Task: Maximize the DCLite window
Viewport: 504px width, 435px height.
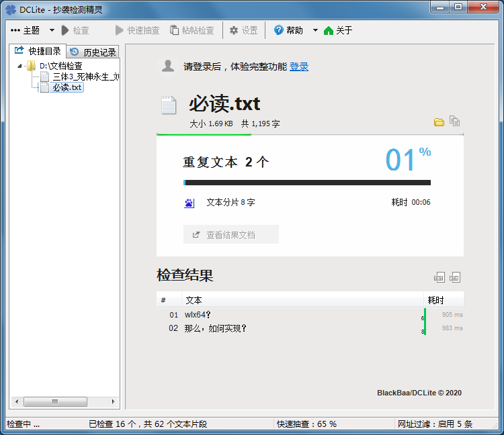Action: click(x=458, y=7)
